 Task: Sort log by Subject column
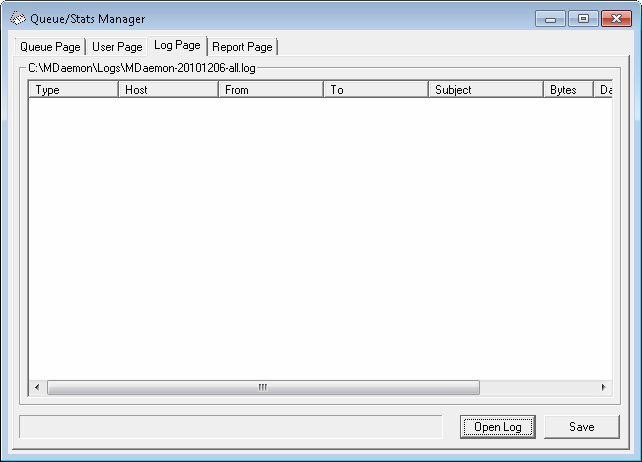tap(485, 90)
